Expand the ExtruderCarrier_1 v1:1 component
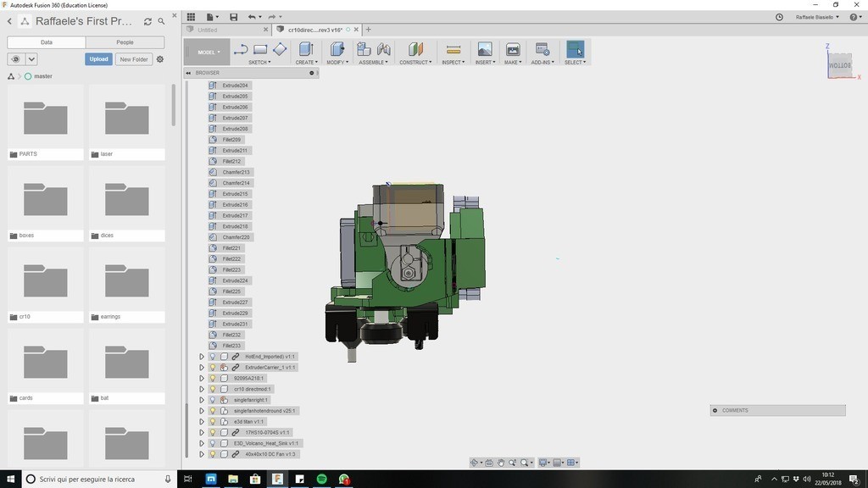Image resolution: width=868 pixels, height=488 pixels. (x=202, y=368)
